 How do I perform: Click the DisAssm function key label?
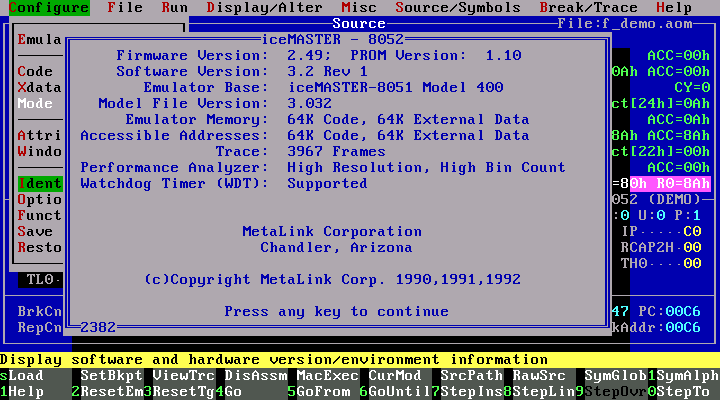tap(256, 376)
